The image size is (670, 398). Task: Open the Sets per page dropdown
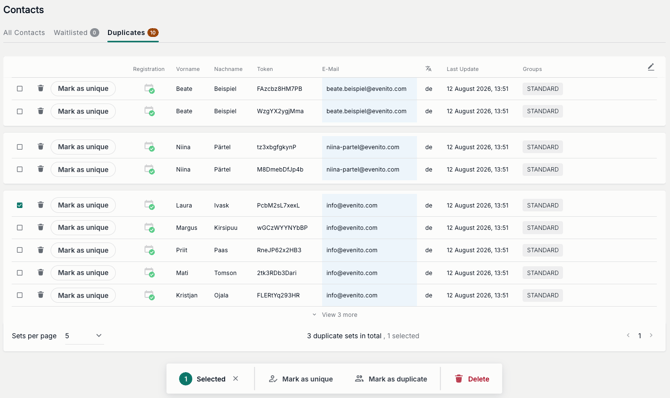click(84, 336)
